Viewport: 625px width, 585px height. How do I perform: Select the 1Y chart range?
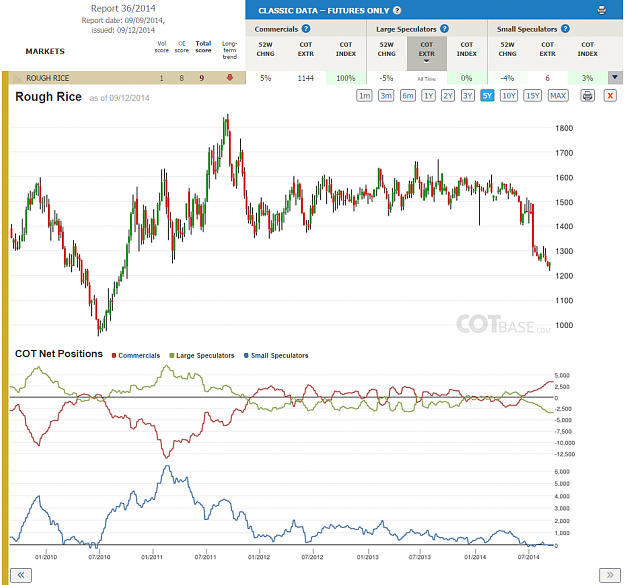(x=428, y=96)
